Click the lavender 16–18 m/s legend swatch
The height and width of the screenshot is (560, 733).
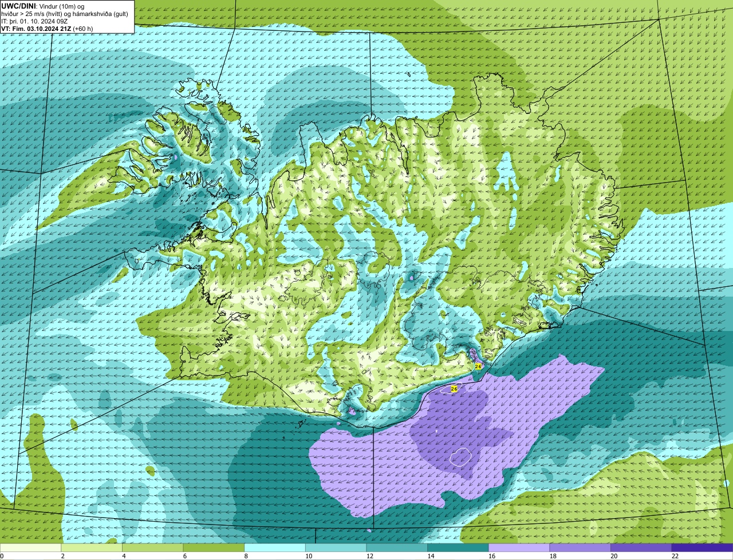click(519, 547)
